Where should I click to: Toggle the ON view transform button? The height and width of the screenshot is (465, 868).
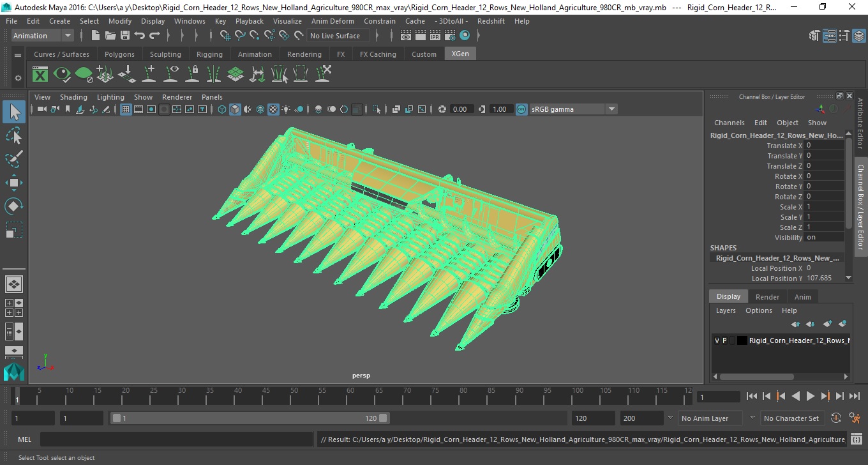[521, 109]
